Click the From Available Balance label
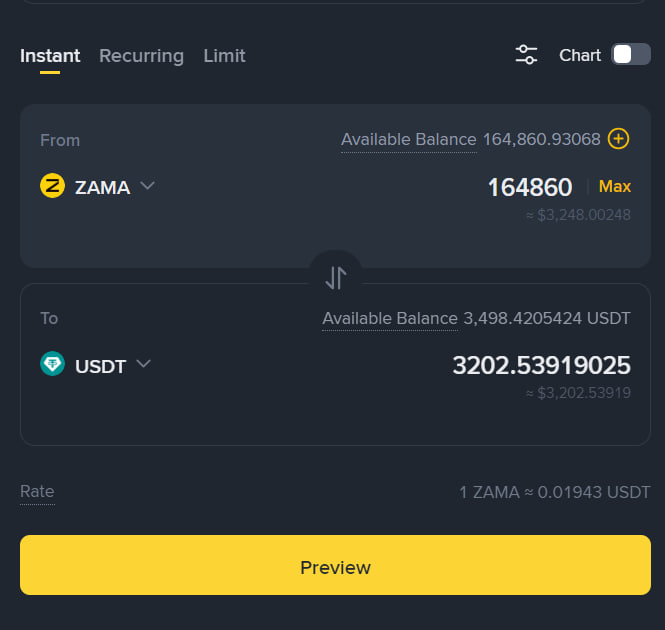Screen dimensions: 665x630 pyautogui.click(x=409, y=140)
